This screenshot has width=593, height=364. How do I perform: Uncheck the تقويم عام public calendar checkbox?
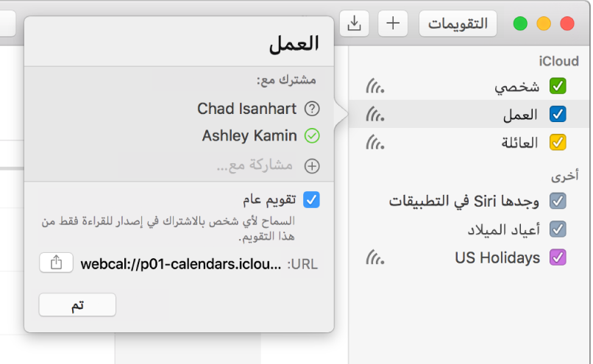click(x=312, y=199)
